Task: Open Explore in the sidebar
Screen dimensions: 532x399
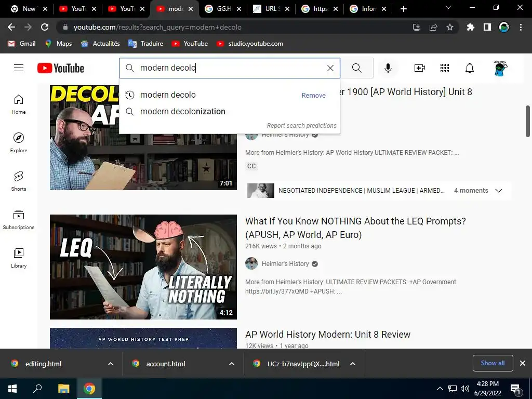Action: click(19, 142)
